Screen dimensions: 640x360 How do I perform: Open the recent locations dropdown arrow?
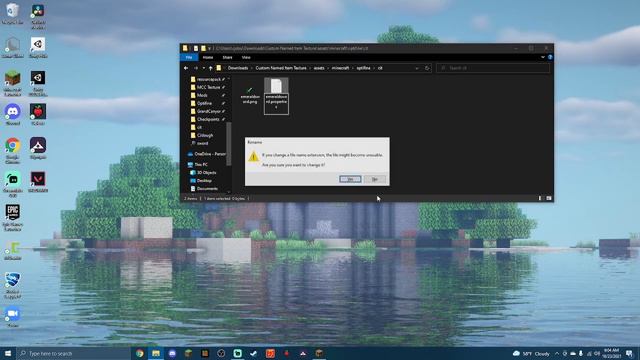click(204, 68)
